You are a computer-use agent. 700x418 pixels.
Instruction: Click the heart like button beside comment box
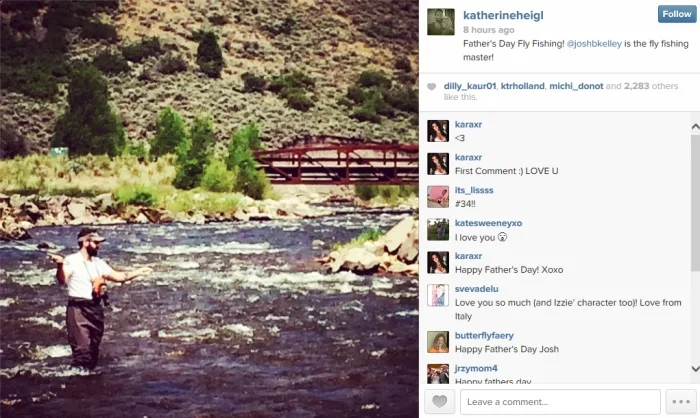(x=440, y=401)
